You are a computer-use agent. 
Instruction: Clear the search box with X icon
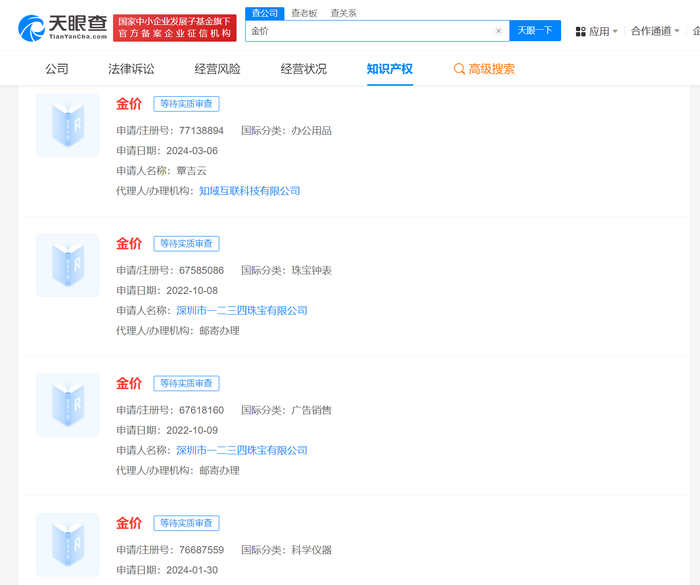coord(498,31)
